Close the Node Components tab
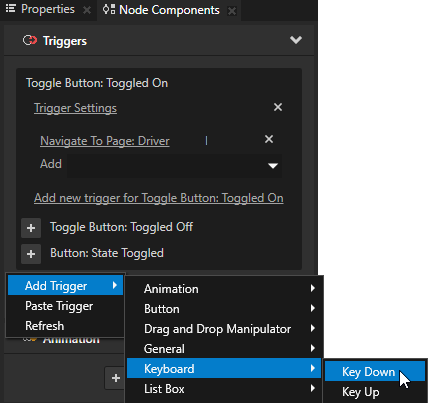428x403 pixels. coord(232,11)
